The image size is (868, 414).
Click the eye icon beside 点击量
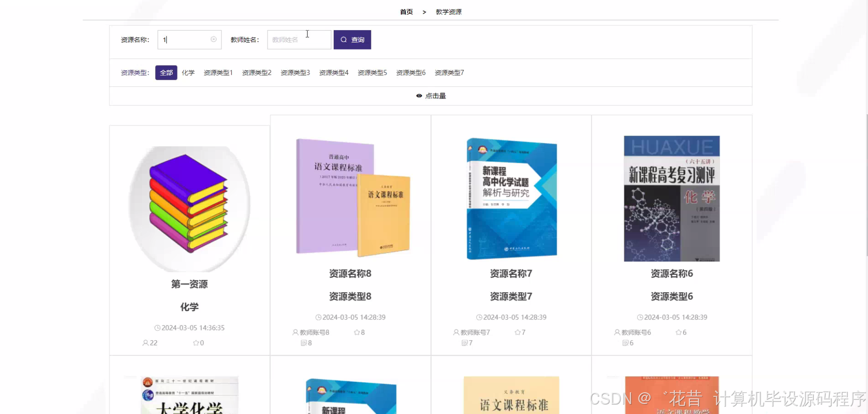click(x=419, y=96)
